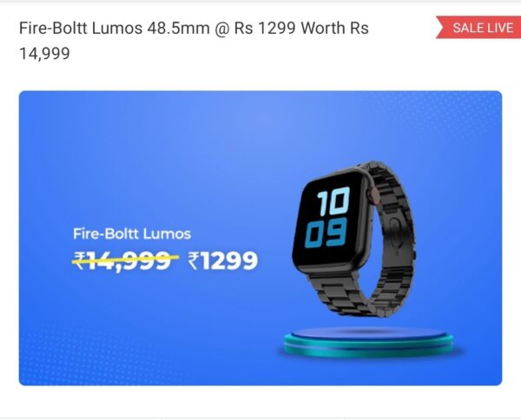Open the blue Fire-Boltt Lumos promo banner
The height and width of the screenshot is (420, 521).
click(260, 238)
